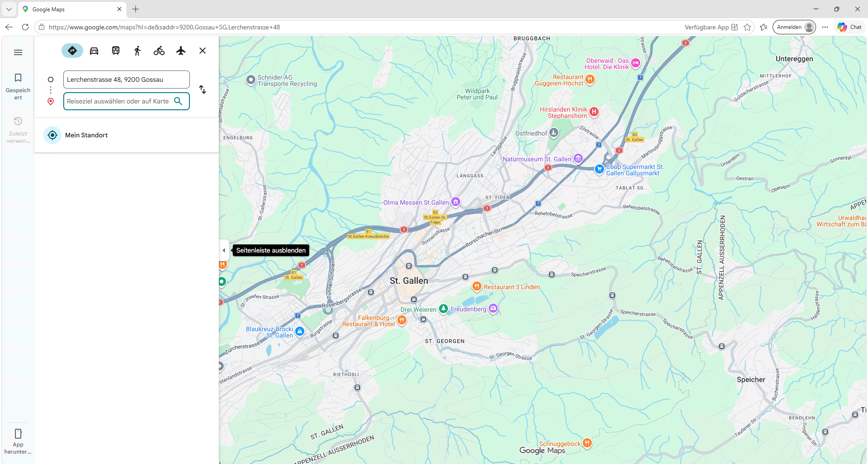Close the Google Maps tab
Image resolution: width=868 pixels, height=464 pixels.
119,9
